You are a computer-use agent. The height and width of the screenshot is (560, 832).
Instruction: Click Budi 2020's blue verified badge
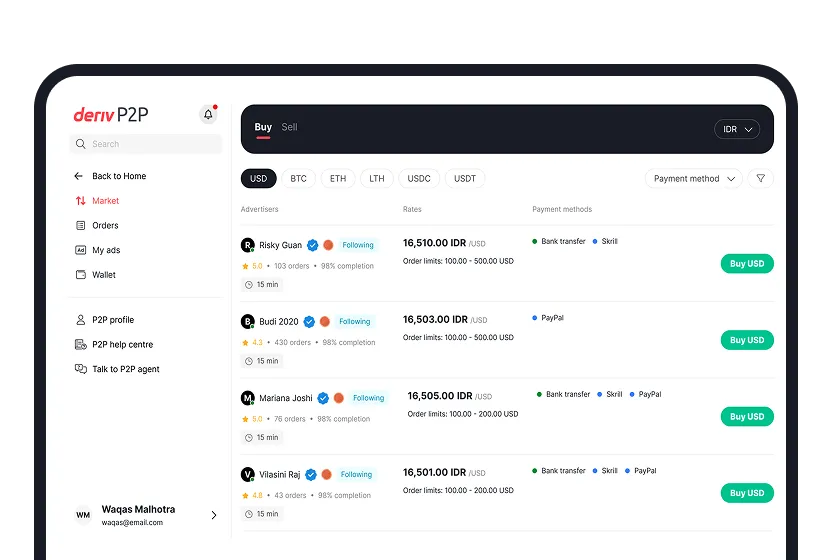(x=309, y=322)
